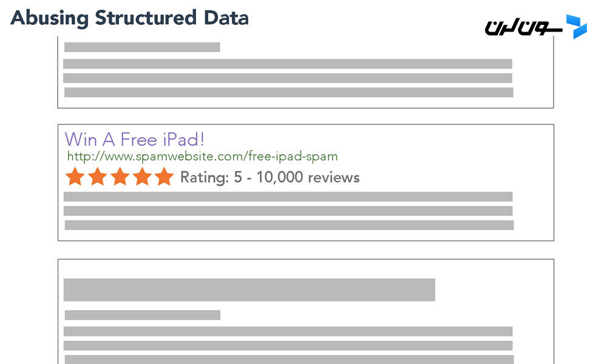Click the "Rating: 5 - 10,000 reviews" text
This screenshot has width=607, height=364.
click(x=270, y=177)
